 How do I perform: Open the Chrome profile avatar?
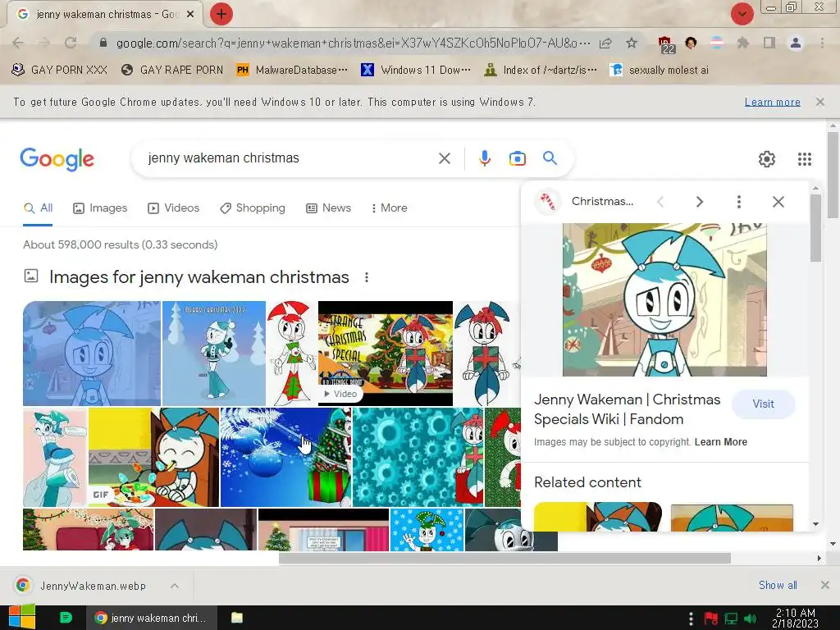pos(796,43)
